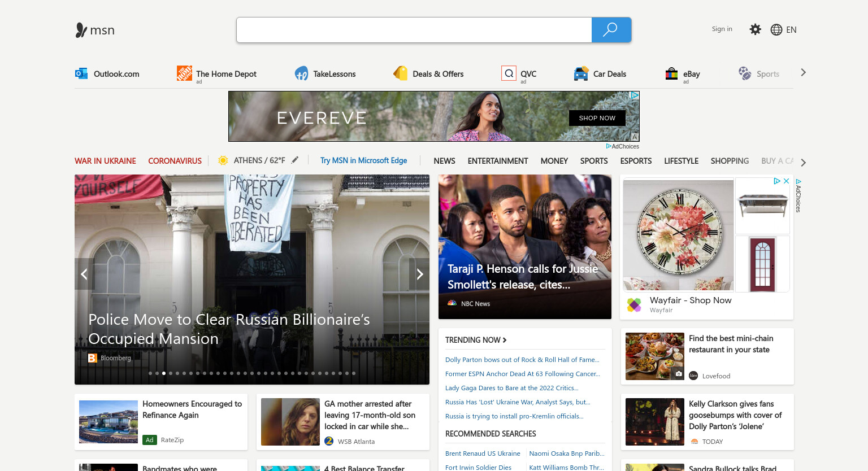
Task: Open the NEWS tab
Action: [445, 161]
